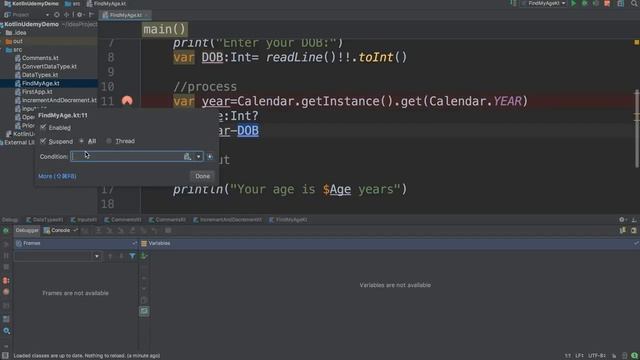The width and height of the screenshot is (640, 360).
Task: Click the status bar tool windows icon at the bottom left
Action: (x=5, y=356)
